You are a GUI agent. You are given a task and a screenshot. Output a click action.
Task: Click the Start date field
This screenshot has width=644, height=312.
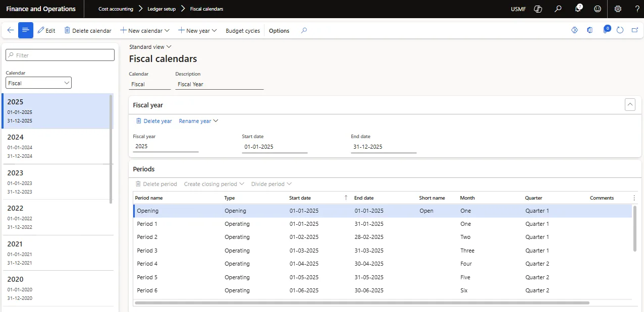(x=275, y=147)
